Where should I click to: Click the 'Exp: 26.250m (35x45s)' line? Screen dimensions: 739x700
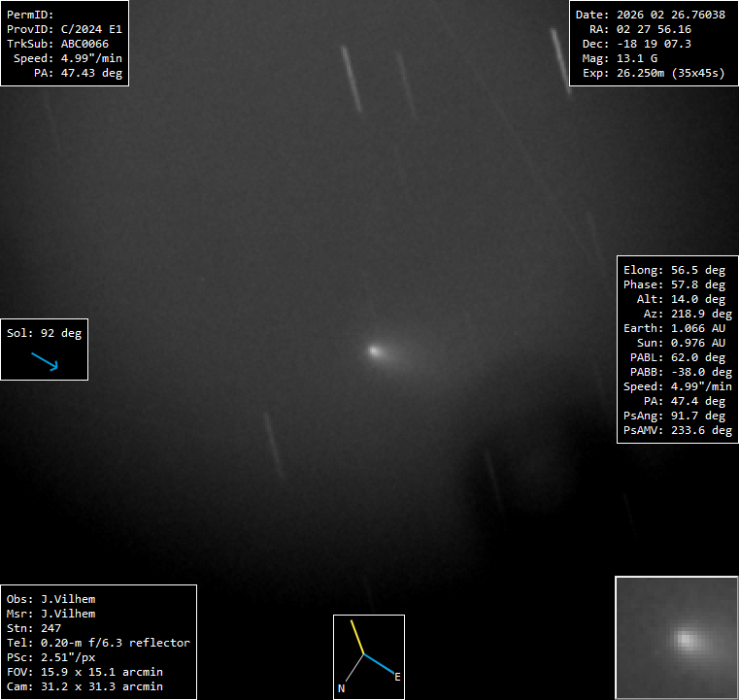(x=654, y=73)
